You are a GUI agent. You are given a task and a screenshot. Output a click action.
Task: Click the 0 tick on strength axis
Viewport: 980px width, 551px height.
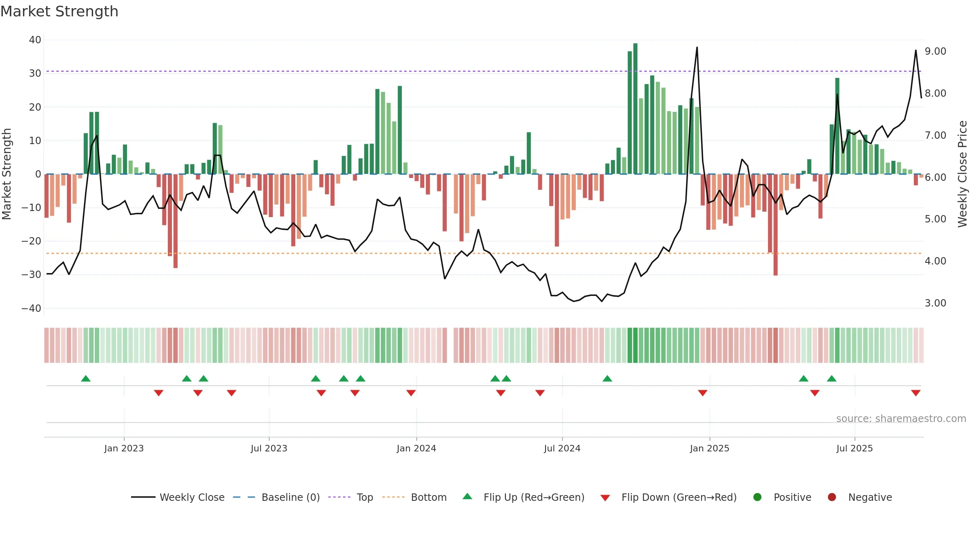tap(38, 174)
